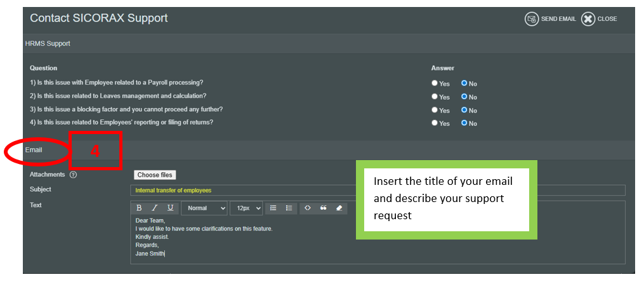Image resolution: width=644 pixels, height=284 pixels.
Task: Click the 'Dear Team,' line in body
Action: (150, 220)
